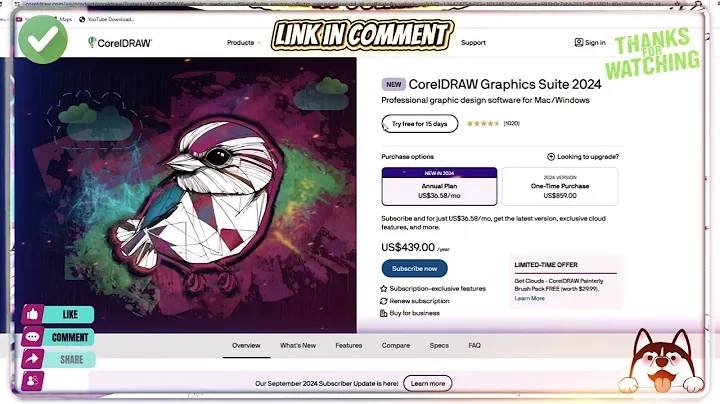Click the Looking to upgrade arrow icon
Screen dimensions: 720x404
click(x=551, y=157)
